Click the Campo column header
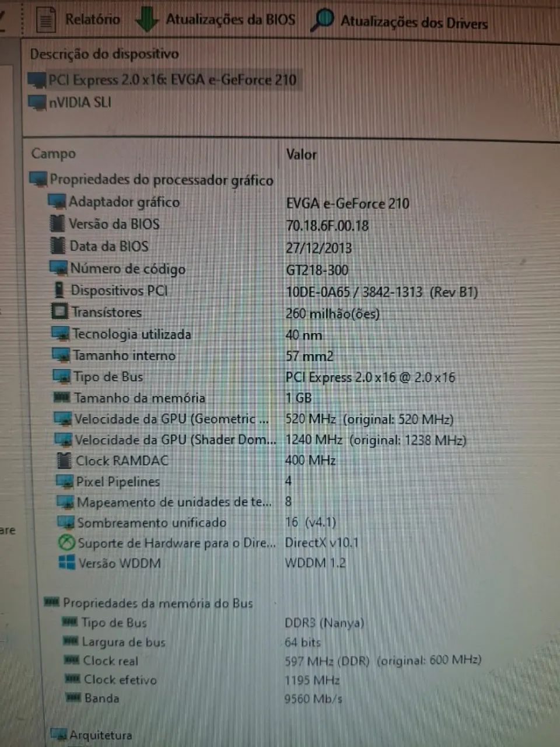Image resolution: width=560 pixels, height=747 pixels. pyautogui.click(x=53, y=153)
